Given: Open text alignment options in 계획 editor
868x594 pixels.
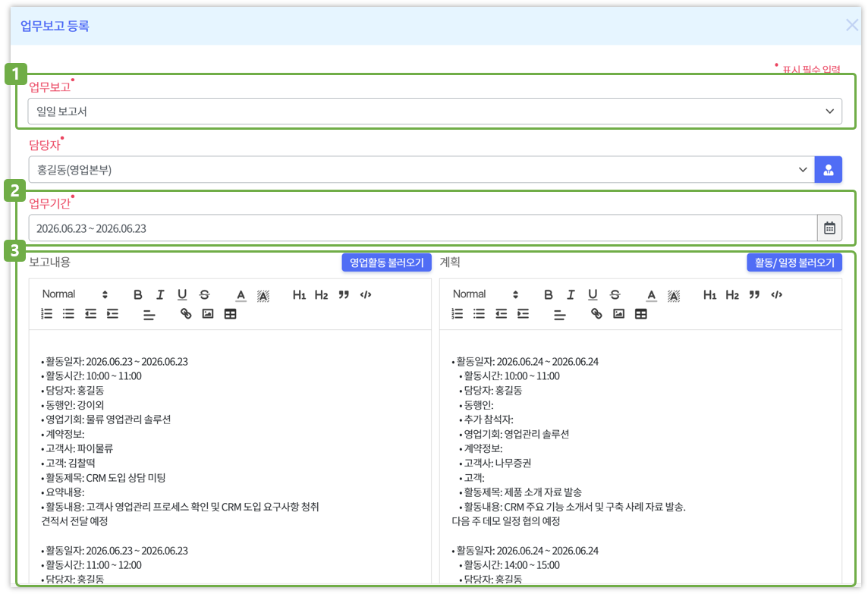Looking at the screenshot, I should point(560,314).
